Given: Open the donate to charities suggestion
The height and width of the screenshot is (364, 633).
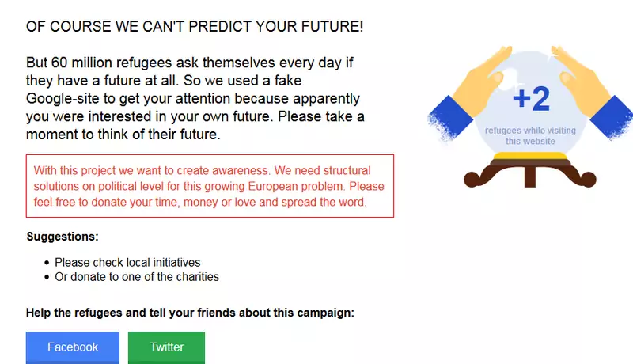Looking at the screenshot, I should pos(137,277).
